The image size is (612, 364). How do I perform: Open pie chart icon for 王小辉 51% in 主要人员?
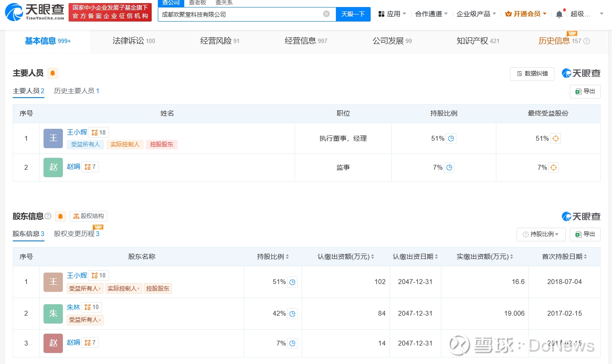click(x=451, y=138)
